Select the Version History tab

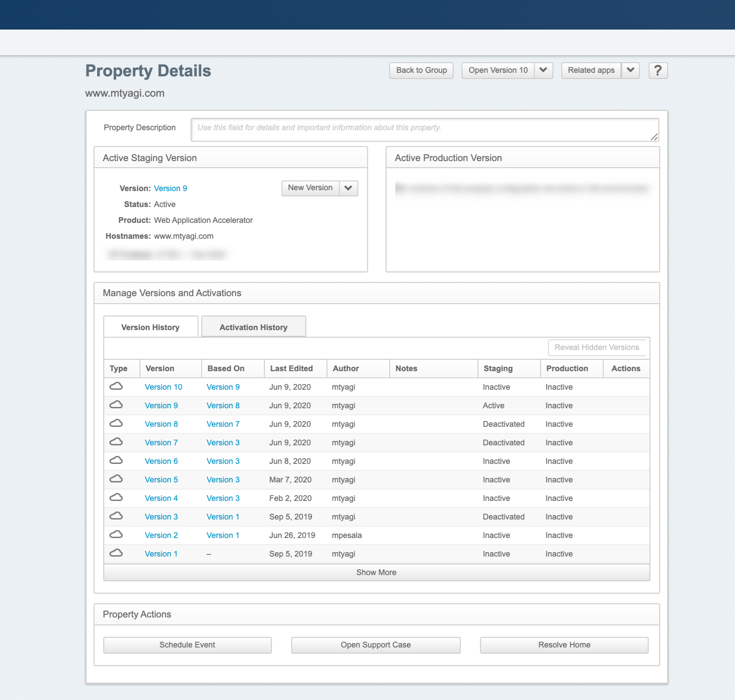click(150, 327)
